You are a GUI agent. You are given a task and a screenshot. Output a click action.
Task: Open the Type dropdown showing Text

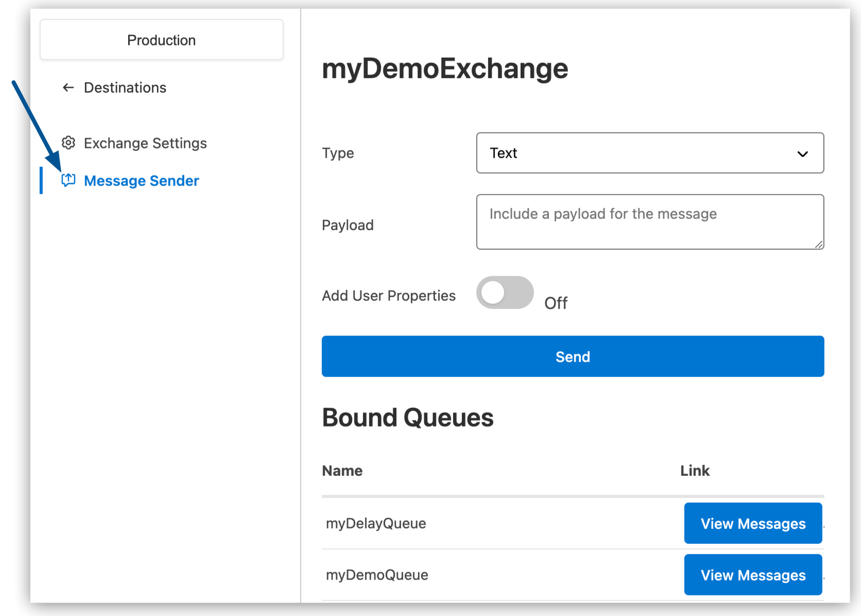(x=650, y=153)
